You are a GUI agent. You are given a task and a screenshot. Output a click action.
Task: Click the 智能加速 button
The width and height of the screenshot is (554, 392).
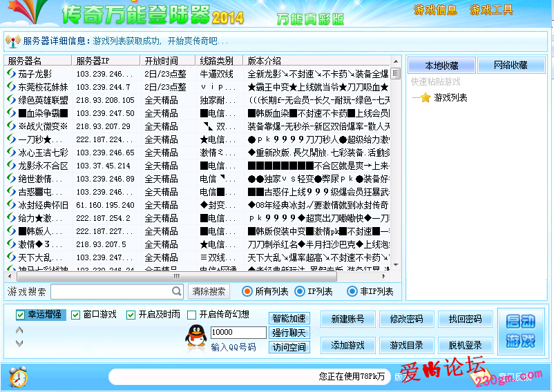point(289,319)
